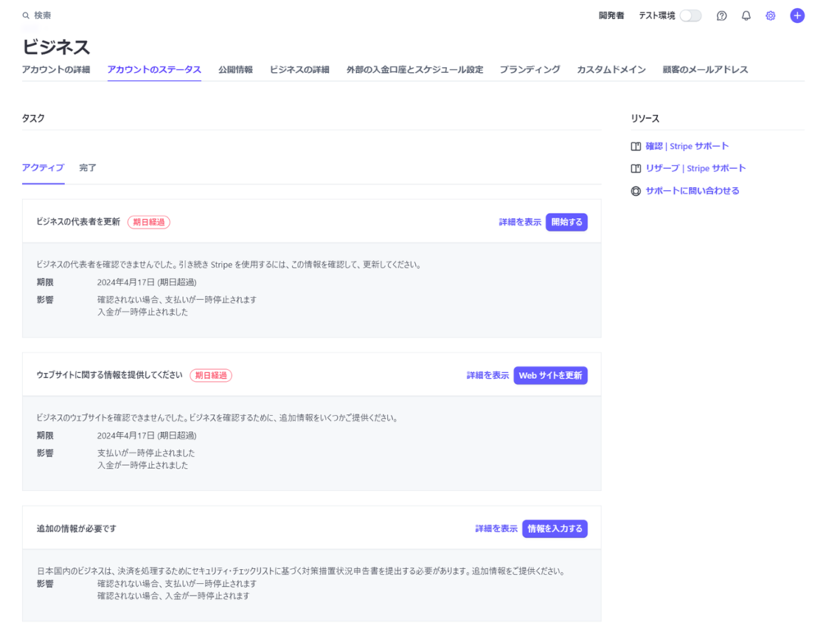Click 期日経過 badge on the website task
The image size is (840, 628).
[x=211, y=375]
